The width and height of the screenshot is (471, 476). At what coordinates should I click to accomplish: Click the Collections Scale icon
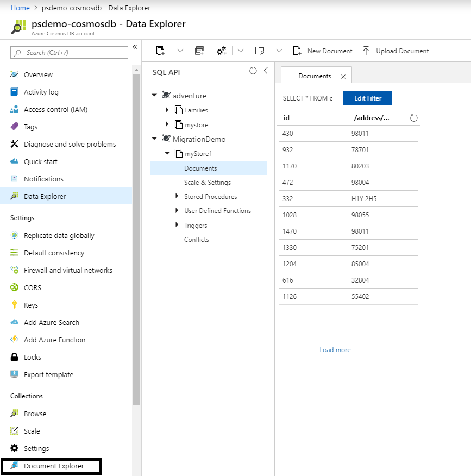14,431
